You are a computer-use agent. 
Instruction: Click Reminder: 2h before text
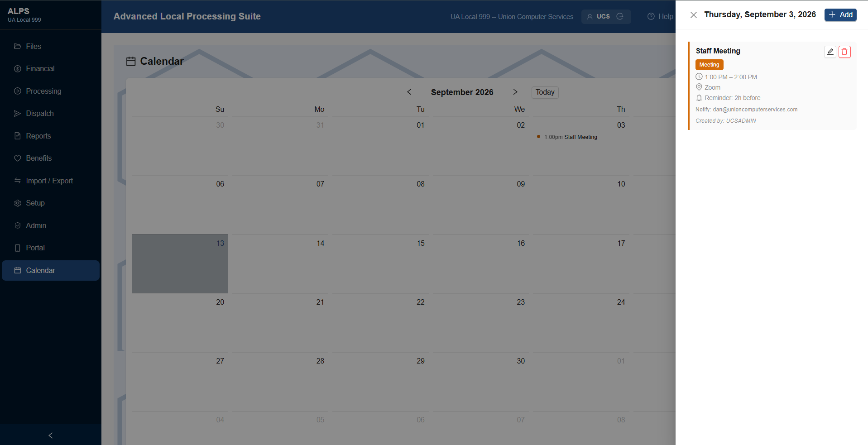click(733, 98)
